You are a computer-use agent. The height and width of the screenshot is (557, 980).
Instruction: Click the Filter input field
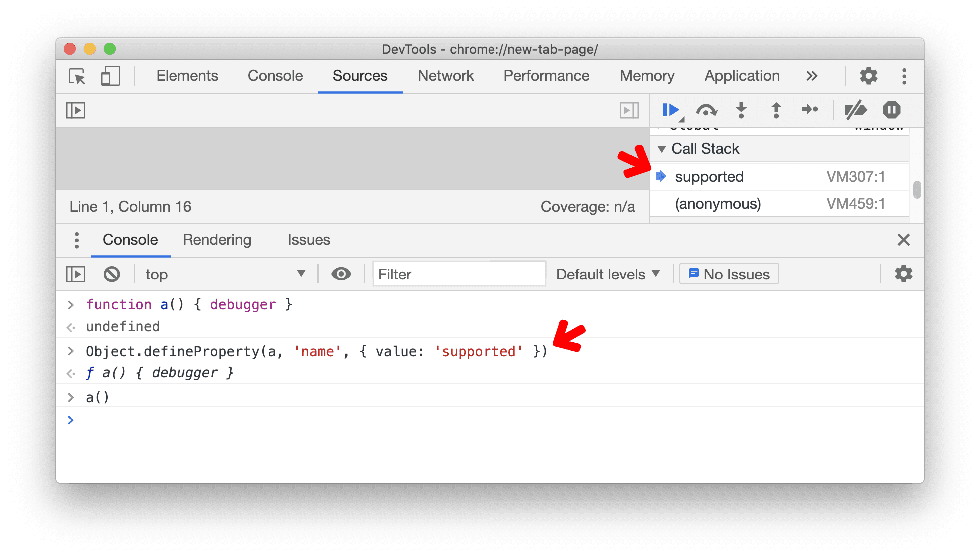[457, 274]
